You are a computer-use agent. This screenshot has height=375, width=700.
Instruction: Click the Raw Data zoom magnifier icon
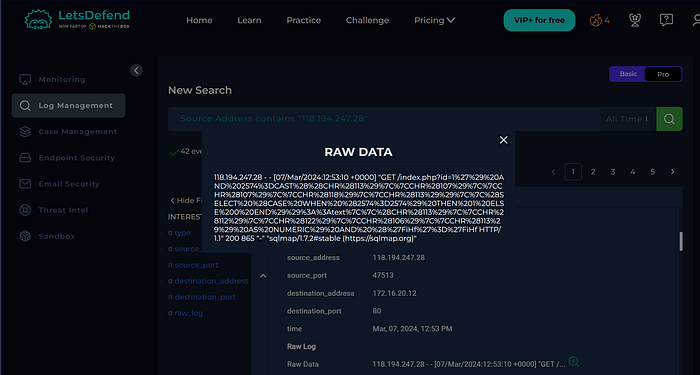click(x=574, y=361)
